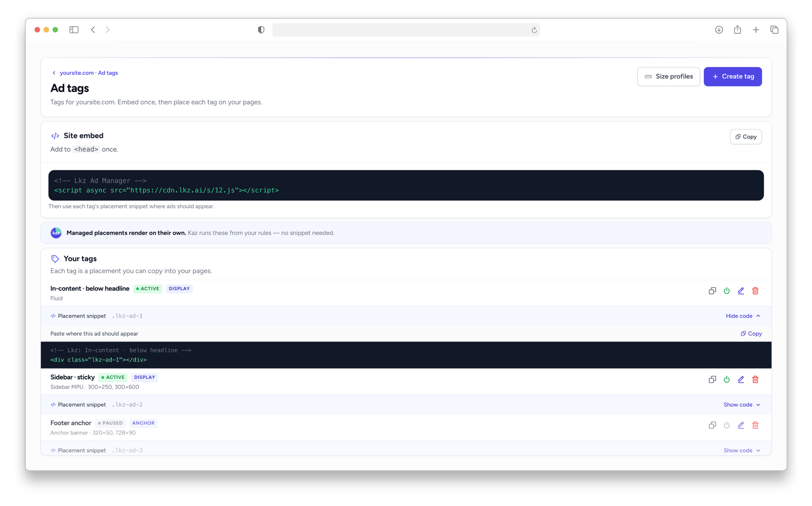The height and width of the screenshot is (506, 812).
Task: Open the browser share menu
Action: [x=737, y=30]
